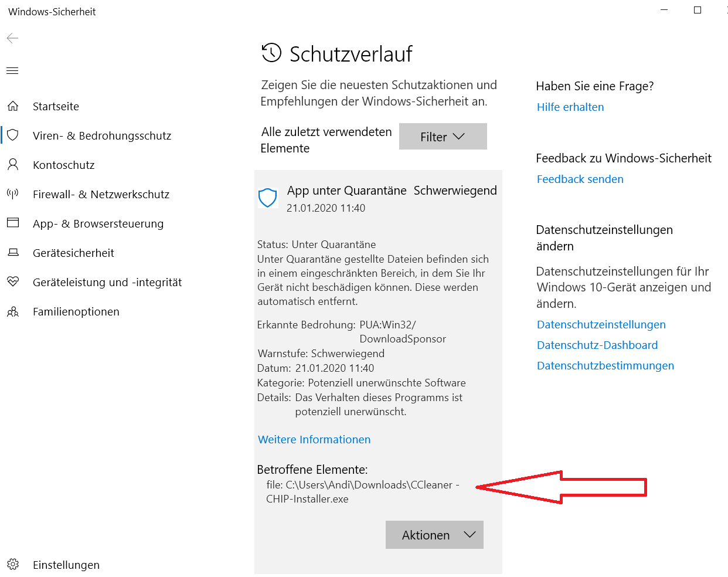Click Hilfe erhalten link

pos(570,107)
